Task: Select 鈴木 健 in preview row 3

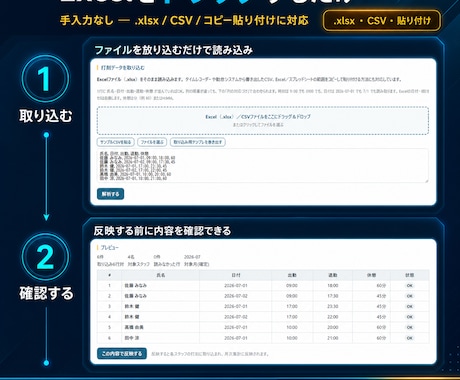Action: [x=132, y=306]
